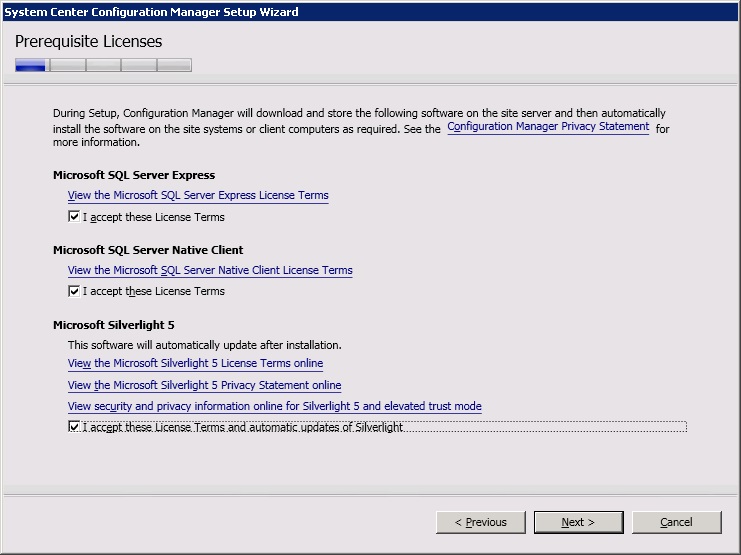Viewport: 741px width, 555px height.
Task: Click the last segment of the progress bar
Action: [x=174, y=65]
